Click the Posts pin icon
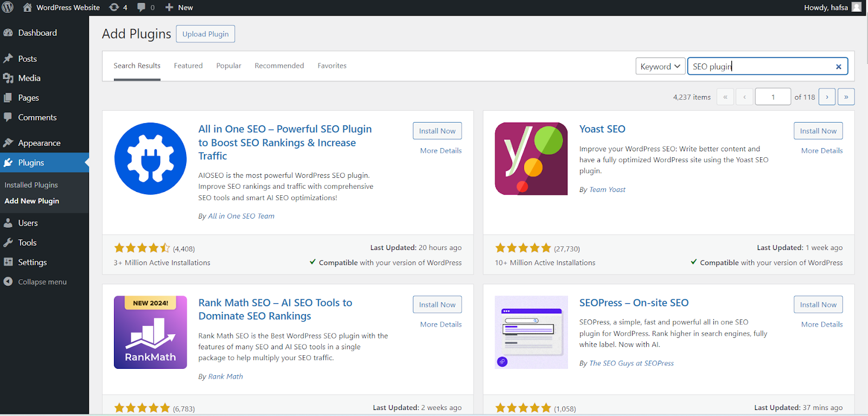Screen dimensions: 868x416 8,59
